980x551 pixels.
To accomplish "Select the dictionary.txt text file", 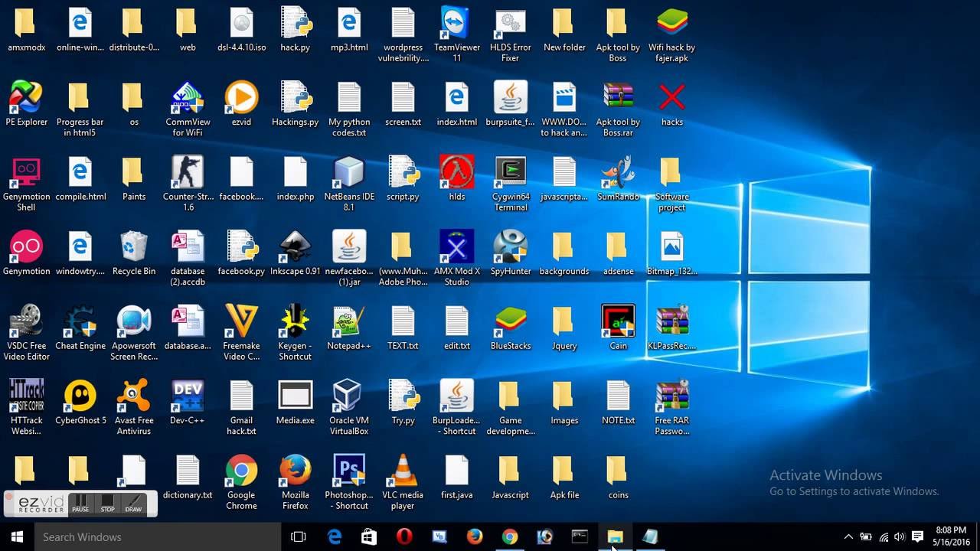I will pos(188,477).
